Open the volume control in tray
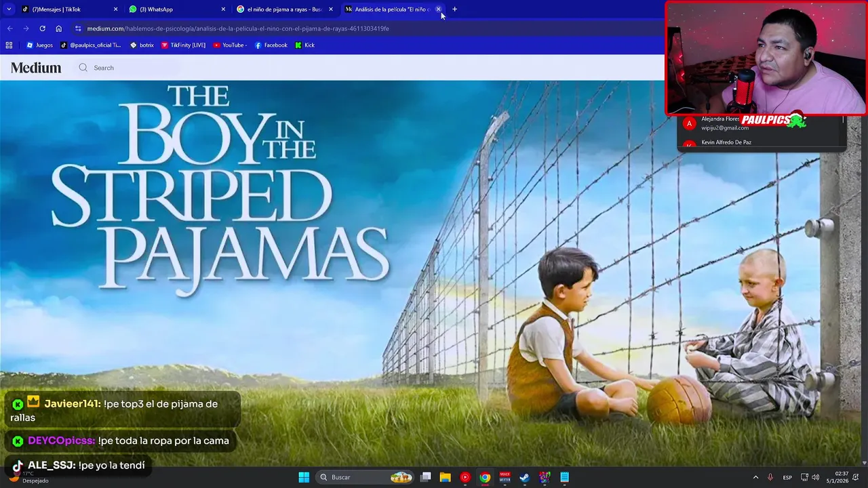The width and height of the screenshot is (868, 488). coord(815,477)
